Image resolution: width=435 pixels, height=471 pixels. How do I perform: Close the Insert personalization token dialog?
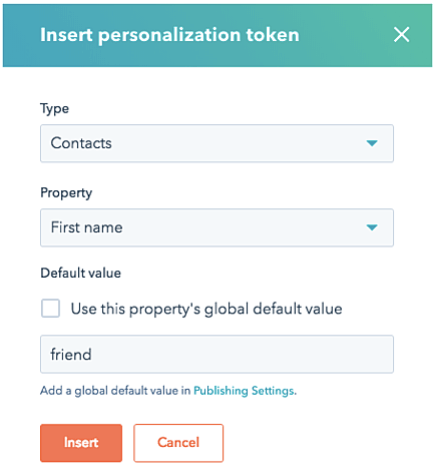(401, 35)
